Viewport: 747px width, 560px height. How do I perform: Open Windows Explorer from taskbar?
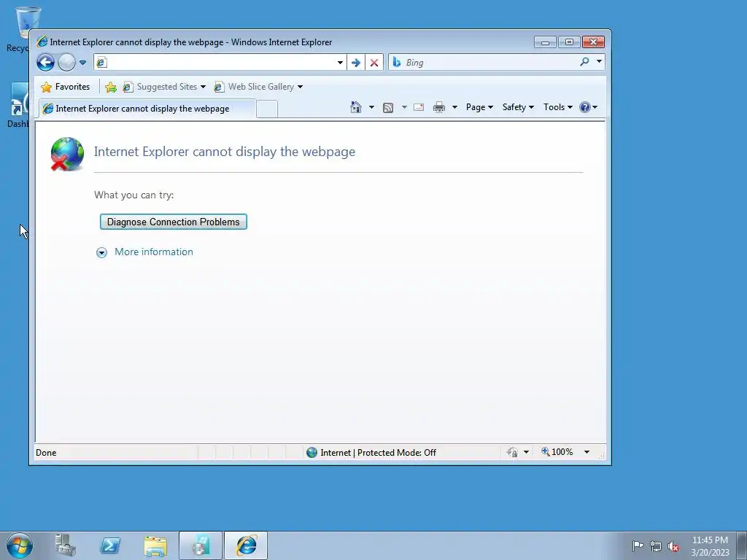(x=155, y=545)
